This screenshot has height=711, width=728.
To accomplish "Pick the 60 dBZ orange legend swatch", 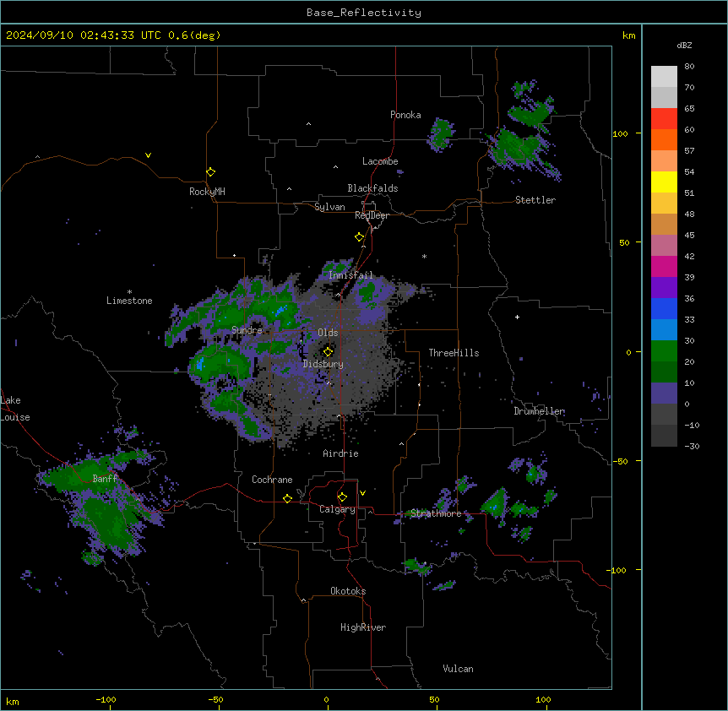I will [x=664, y=139].
